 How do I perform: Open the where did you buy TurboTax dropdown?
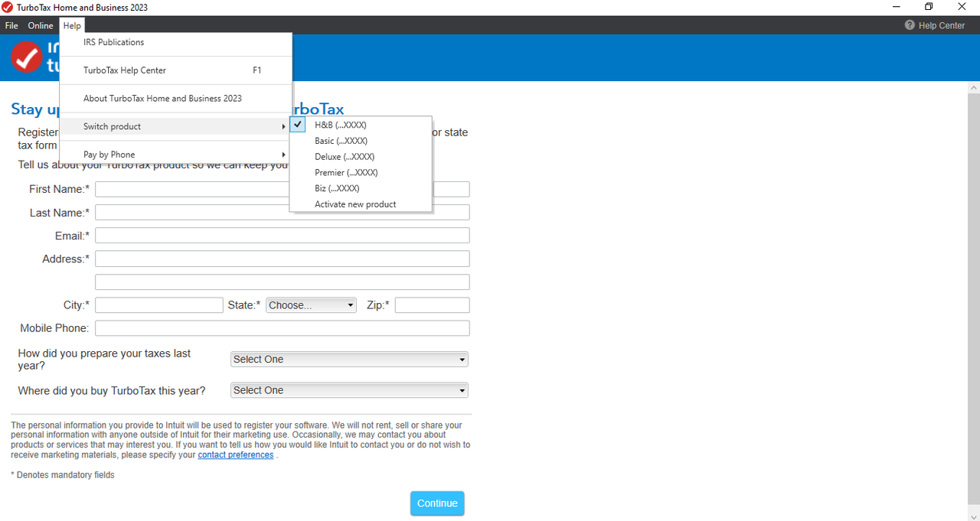(x=349, y=390)
